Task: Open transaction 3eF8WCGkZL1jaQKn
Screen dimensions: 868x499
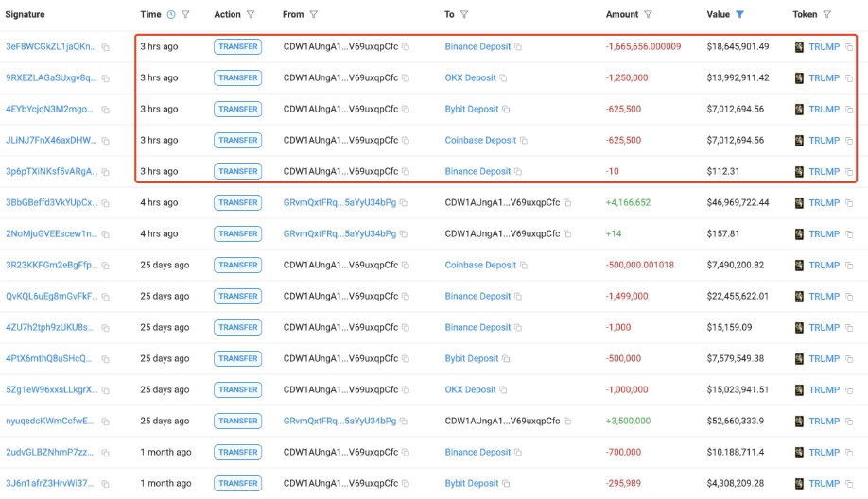Action: 50,47
